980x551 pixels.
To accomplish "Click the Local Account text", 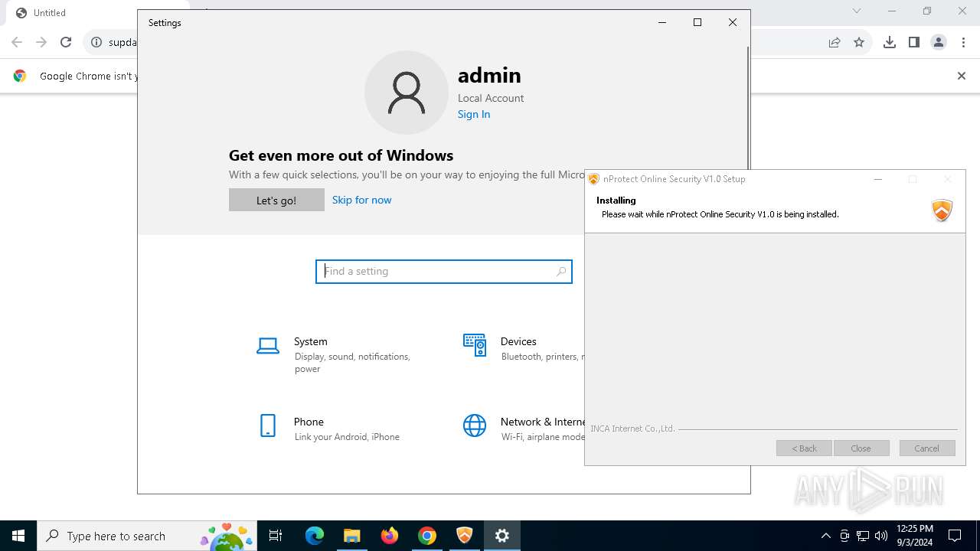I will [491, 98].
